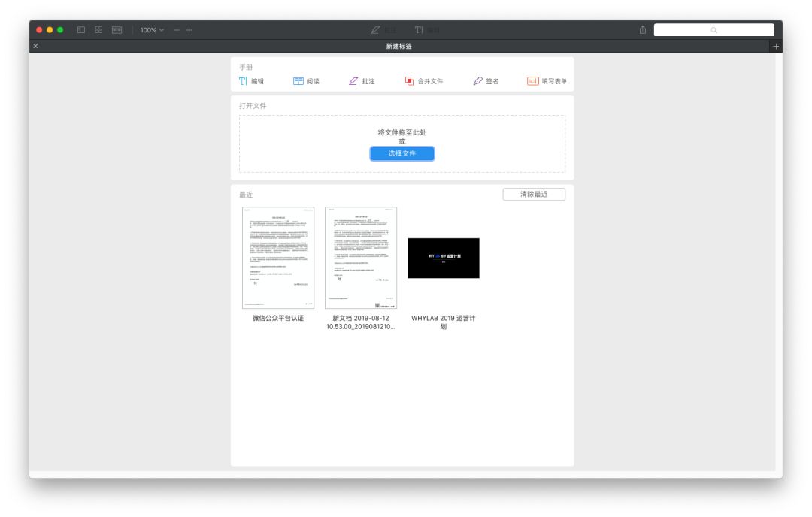Focus the search field in toolbar
Viewport: 812px width, 517px height.
coord(714,30)
